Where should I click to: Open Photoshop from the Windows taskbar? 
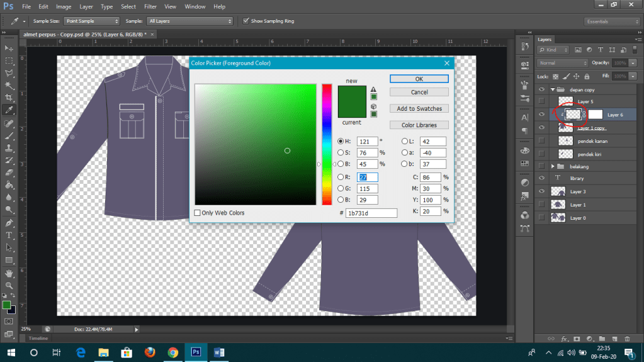click(195, 352)
